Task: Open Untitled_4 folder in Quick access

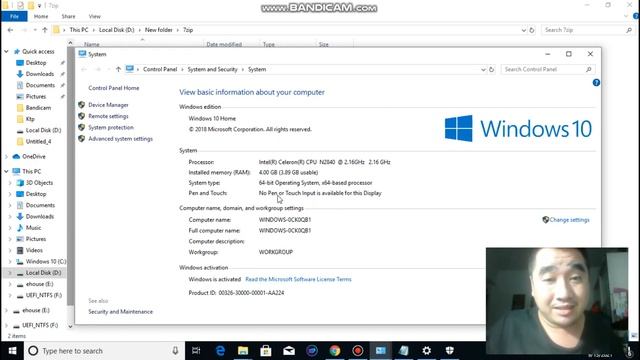Action: (38, 141)
